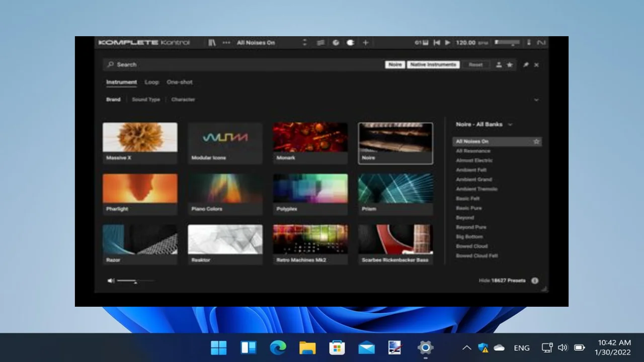The image size is (644, 362).
Task: Favorite All Noises On with star
Action: 536,141
